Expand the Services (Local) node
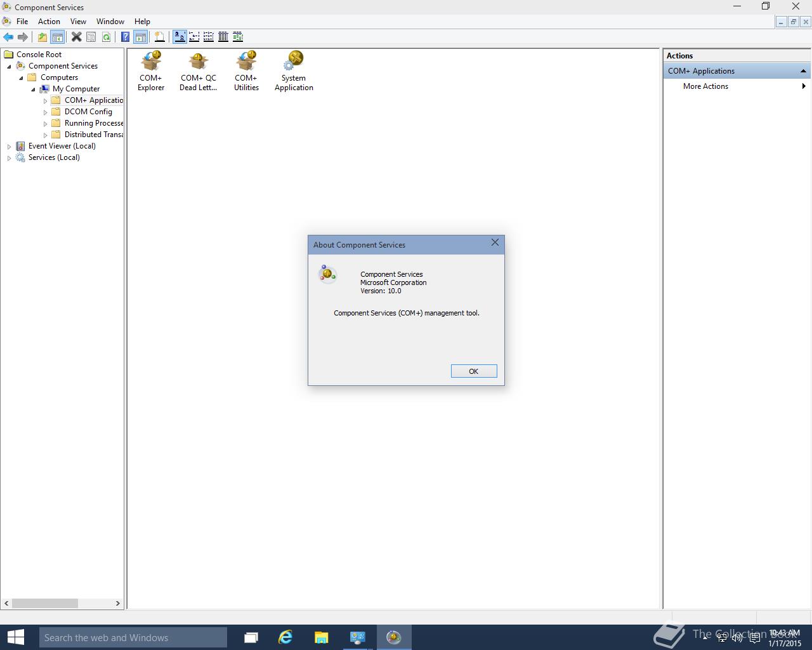812x650 pixels. pyautogui.click(x=9, y=158)
